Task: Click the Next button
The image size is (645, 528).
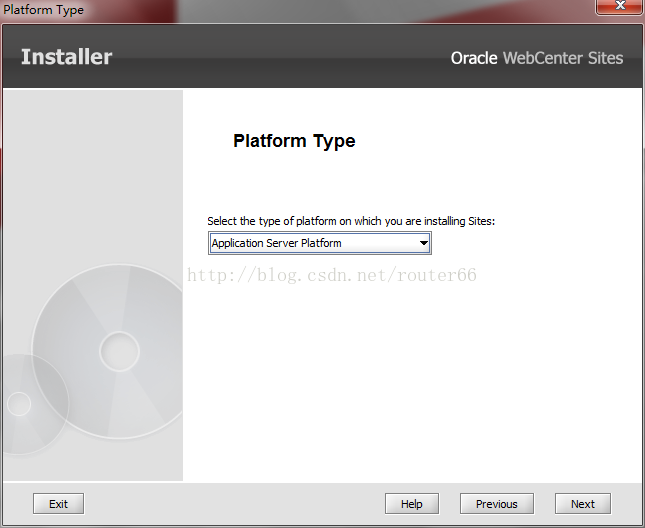Action: point(582,504)
